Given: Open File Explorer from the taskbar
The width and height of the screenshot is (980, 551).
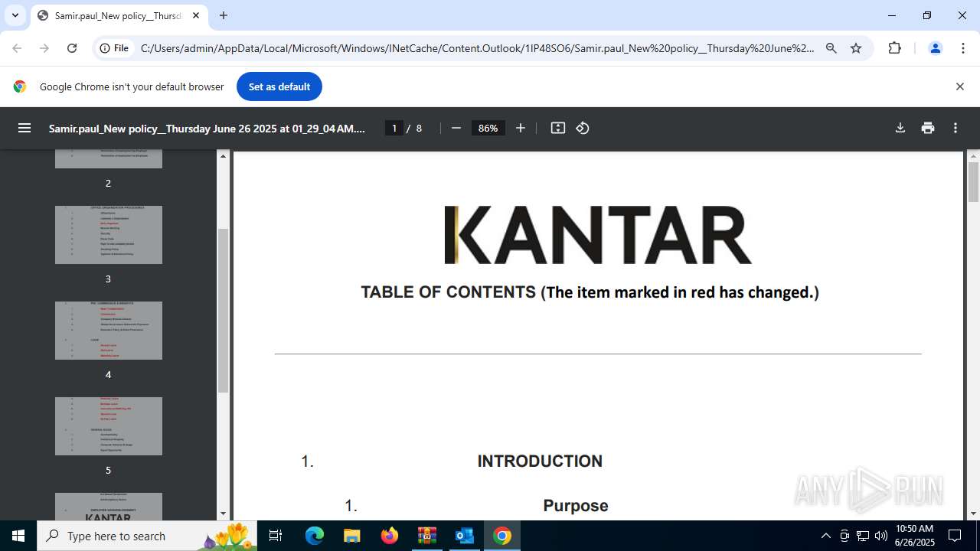Looking at the screenshot, I should click(351, 536).
